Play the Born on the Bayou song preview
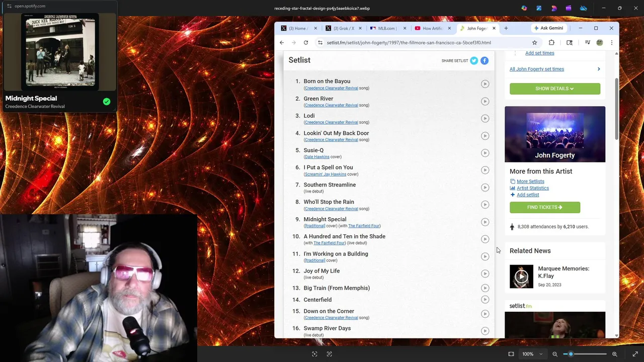644x362 pixels. (x=485, y=84)
